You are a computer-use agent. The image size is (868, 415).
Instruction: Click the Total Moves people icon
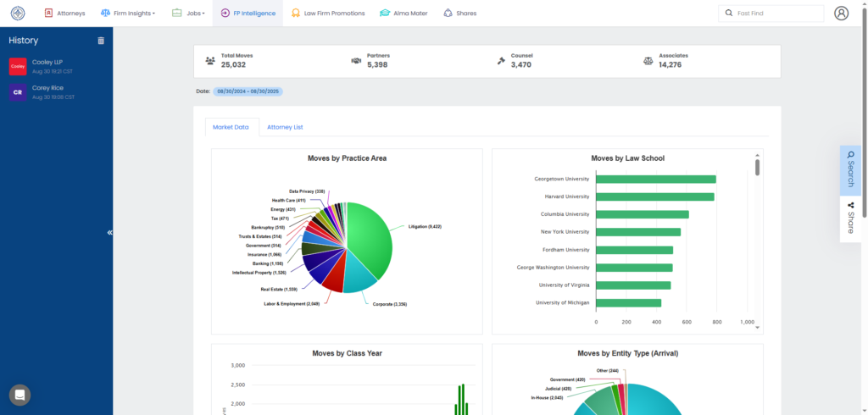(x=210, y=61)
